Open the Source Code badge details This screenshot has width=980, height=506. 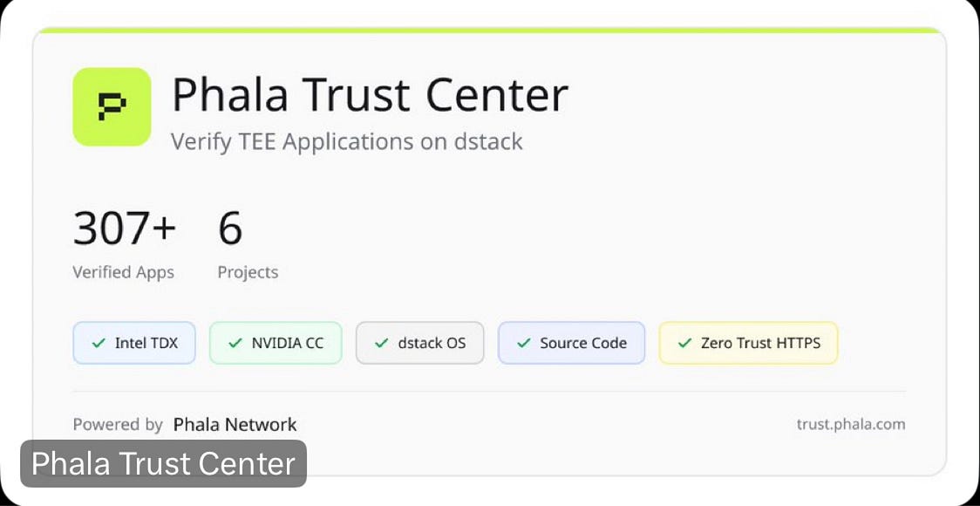click(x=571, y=343)
